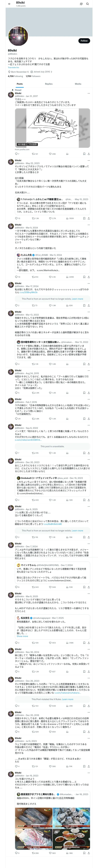Bookmark the pinned post
Viewport: 98px width, 868px height.
pyautogui.click(x=84, y=154)
